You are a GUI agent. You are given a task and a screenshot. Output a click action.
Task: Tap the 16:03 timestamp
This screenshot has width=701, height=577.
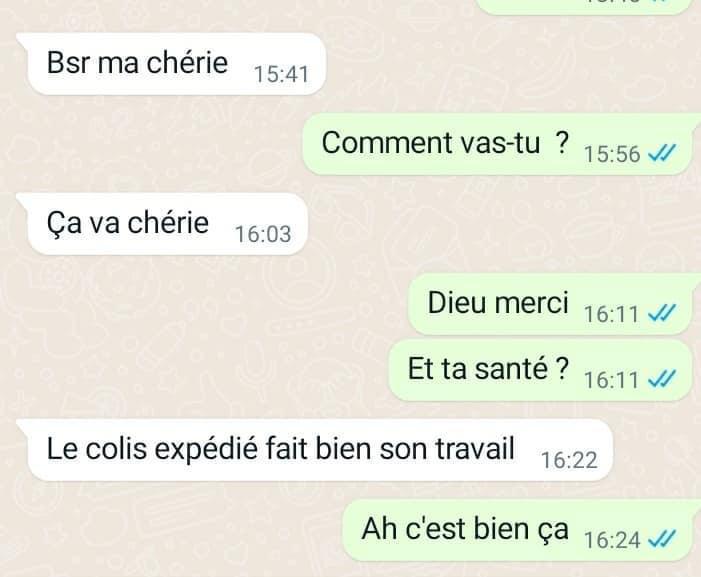click(263, 234)
